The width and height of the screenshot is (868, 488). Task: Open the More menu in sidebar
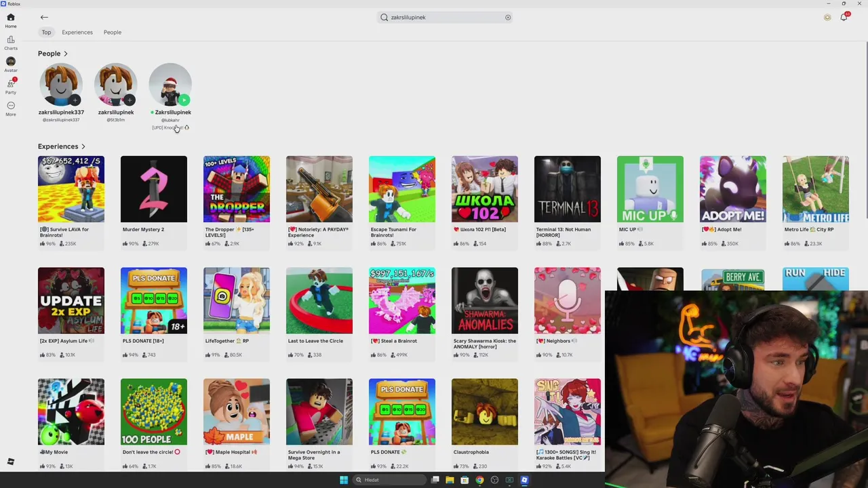[11, 108]
